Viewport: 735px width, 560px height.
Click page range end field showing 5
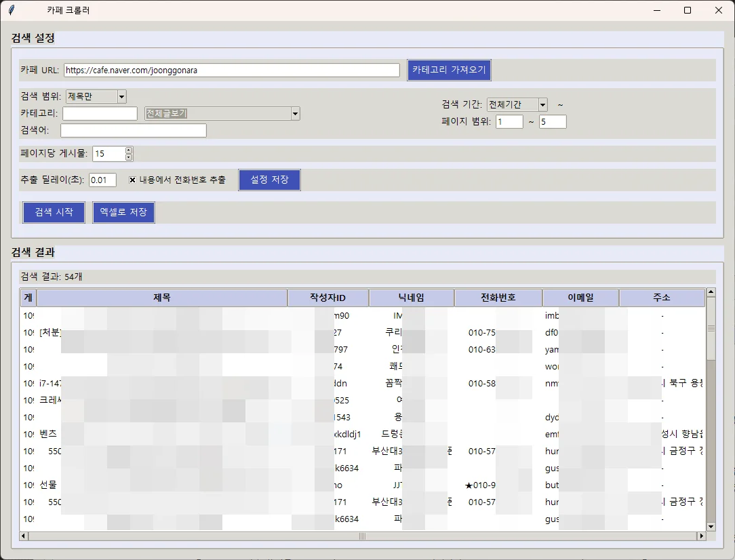(553, 122)
